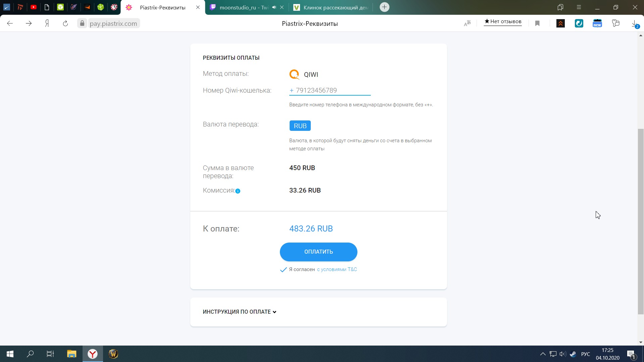Bookmark this page

point(537,23)
